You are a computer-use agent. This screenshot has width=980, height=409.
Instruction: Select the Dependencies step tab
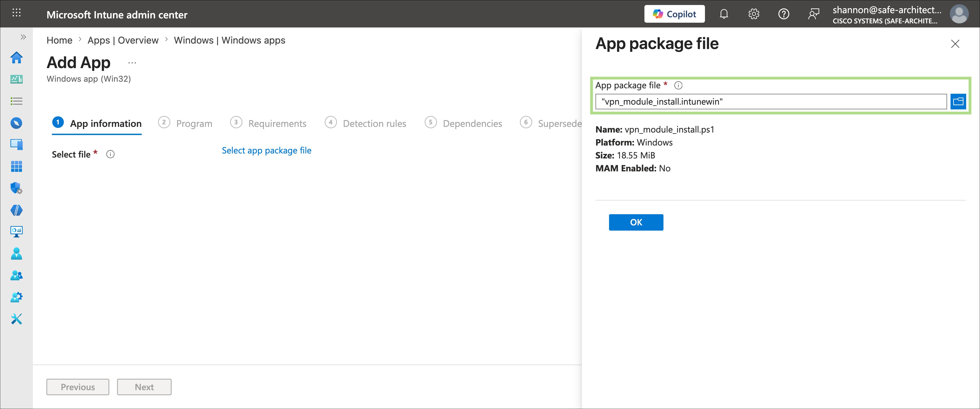463,123
